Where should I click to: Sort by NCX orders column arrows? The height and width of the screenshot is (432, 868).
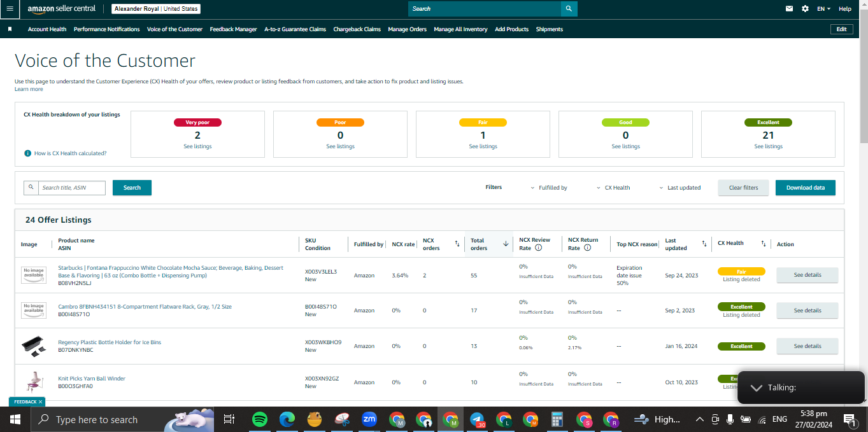tap(457, 244)
